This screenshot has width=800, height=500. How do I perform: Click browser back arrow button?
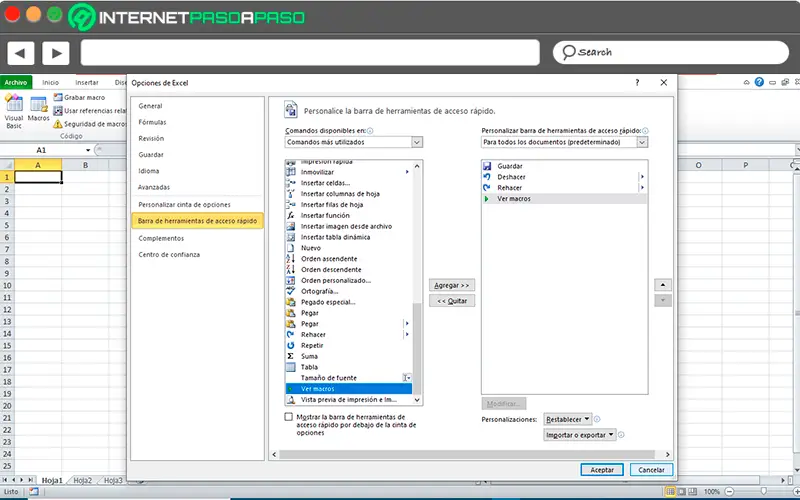click(20, 53)
